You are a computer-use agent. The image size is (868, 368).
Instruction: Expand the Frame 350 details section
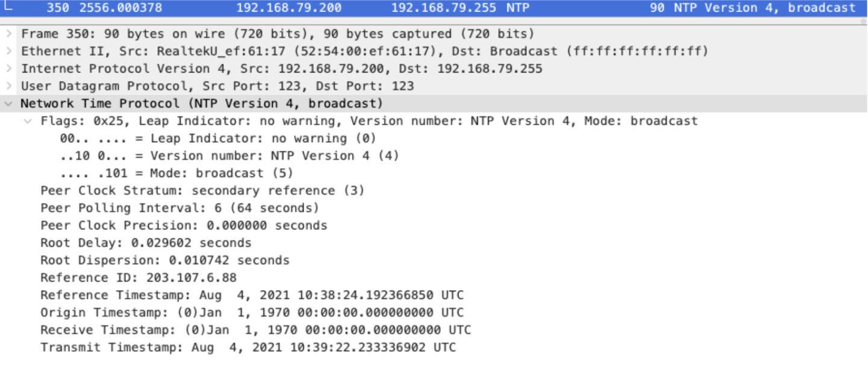click(10, 33)
